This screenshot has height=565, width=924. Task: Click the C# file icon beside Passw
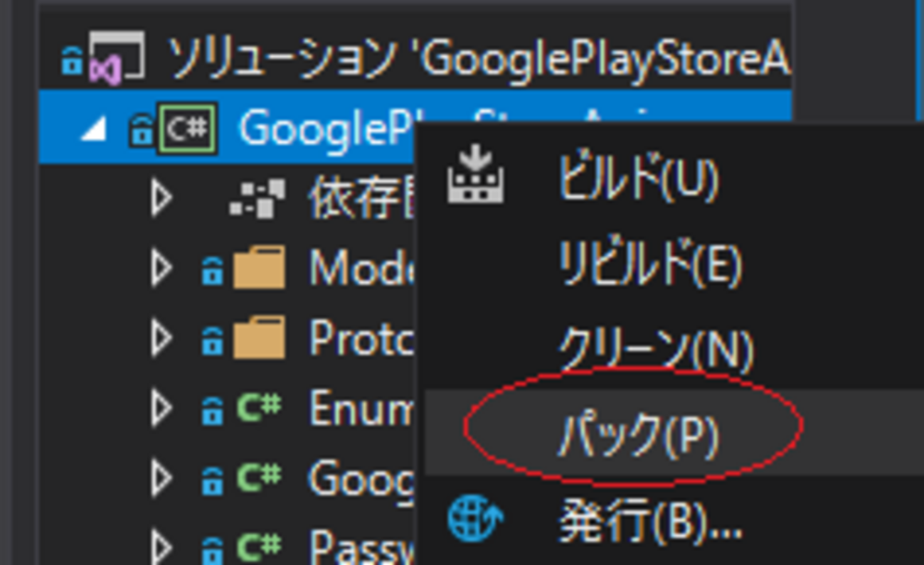[x=260, y=545]
